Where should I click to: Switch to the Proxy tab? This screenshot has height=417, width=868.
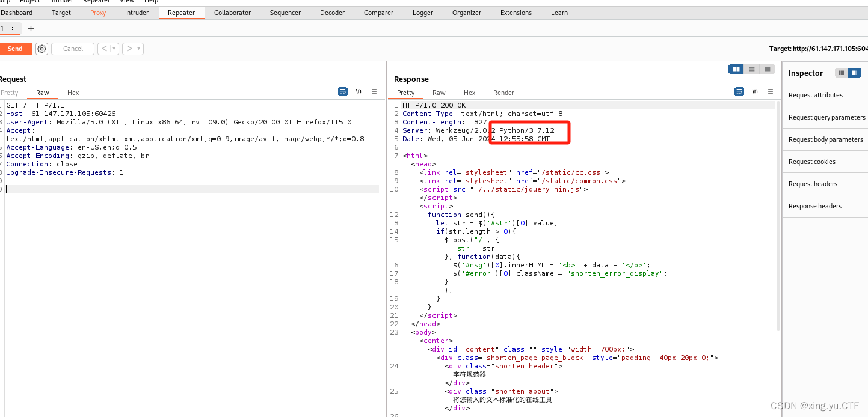[x=98, y=13]
